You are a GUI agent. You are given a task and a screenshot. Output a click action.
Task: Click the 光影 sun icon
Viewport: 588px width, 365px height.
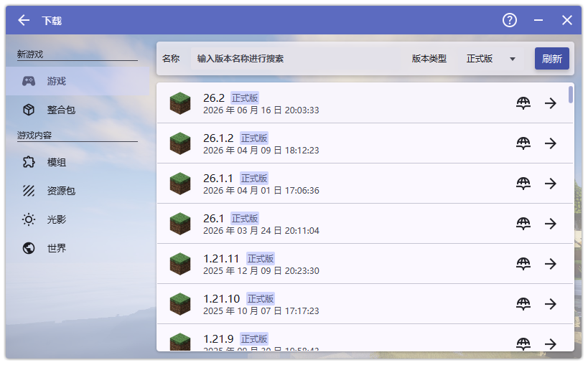coord(29,219)
